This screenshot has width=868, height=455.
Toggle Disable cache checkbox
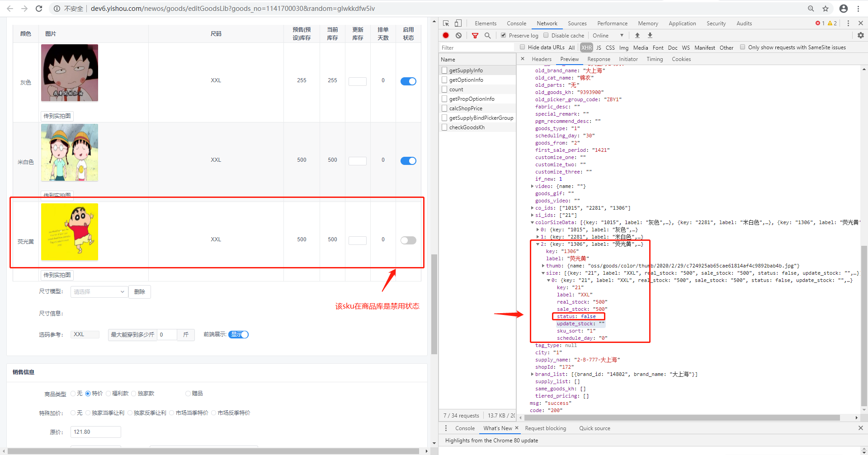pyautogui.click(x=546, y=35)
